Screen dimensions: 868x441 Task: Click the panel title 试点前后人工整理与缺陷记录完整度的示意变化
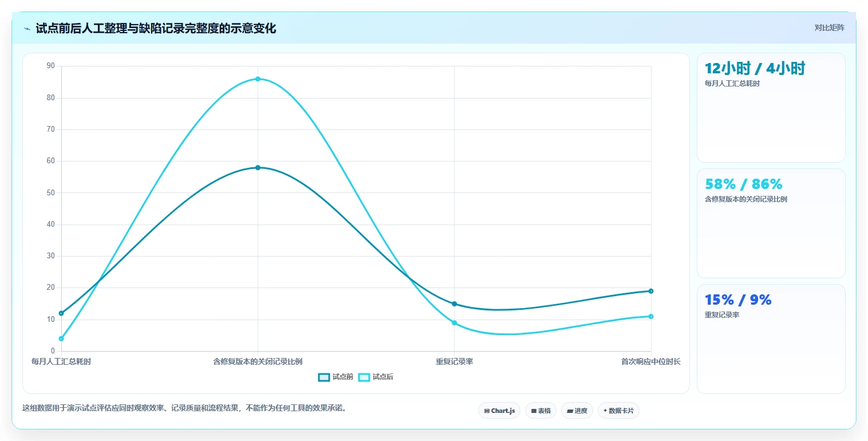coord(156,29)
